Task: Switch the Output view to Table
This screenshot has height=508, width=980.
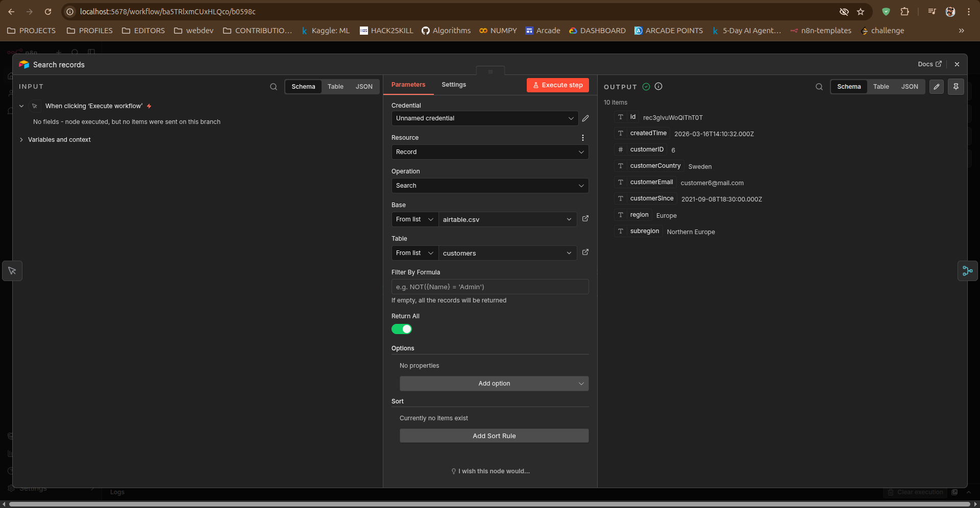Action: click(881, 87)
